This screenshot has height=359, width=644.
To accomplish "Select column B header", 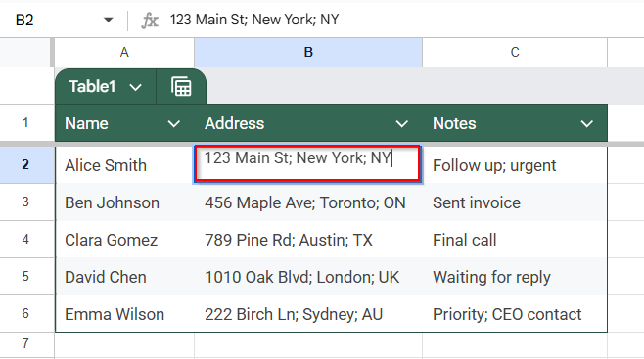I will point(308,52).
